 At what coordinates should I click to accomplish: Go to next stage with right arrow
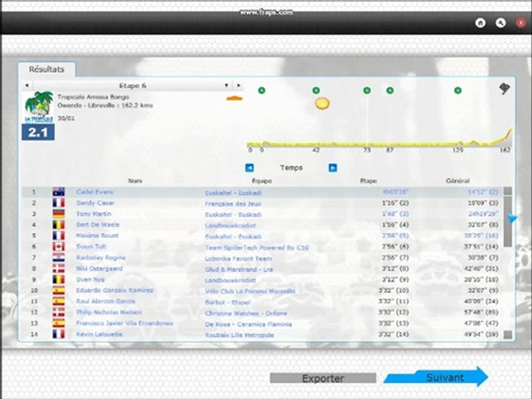coord(238,85)
